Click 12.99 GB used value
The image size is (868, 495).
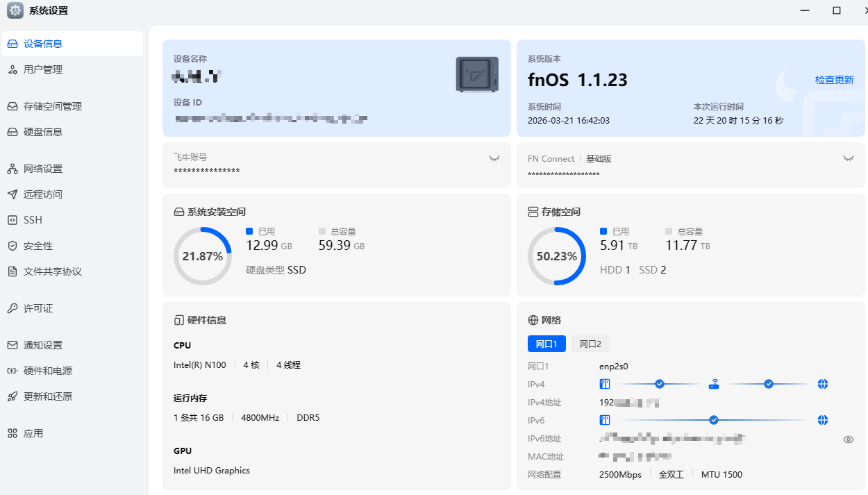point(269,245)
